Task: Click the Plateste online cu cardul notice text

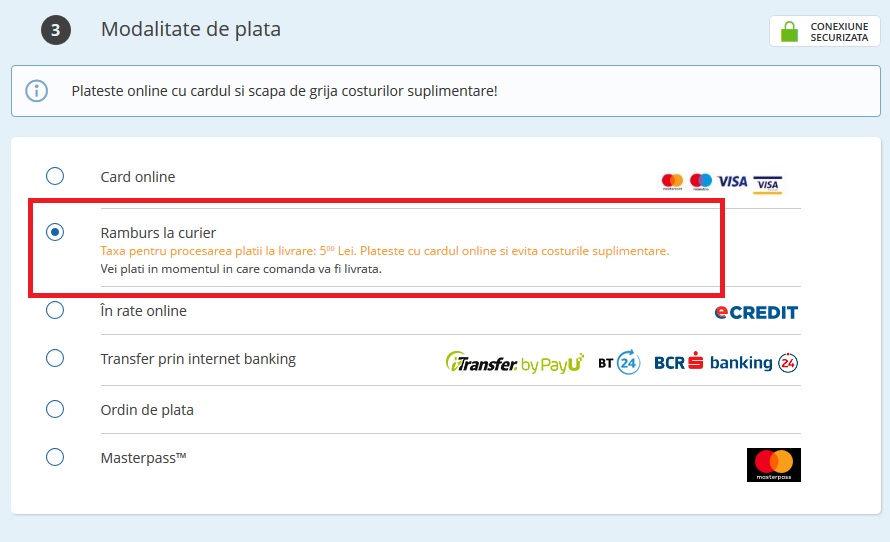Action: tap(284, 91)
